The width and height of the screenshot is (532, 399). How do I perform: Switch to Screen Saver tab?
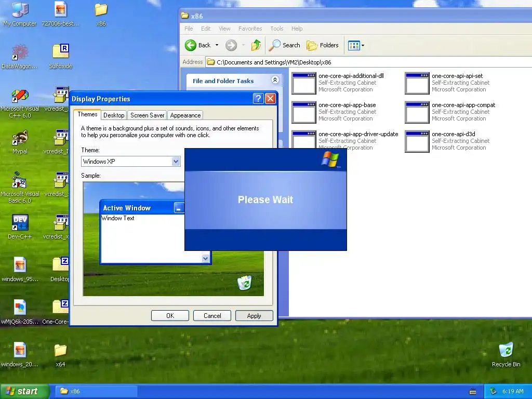click(147, 115)
